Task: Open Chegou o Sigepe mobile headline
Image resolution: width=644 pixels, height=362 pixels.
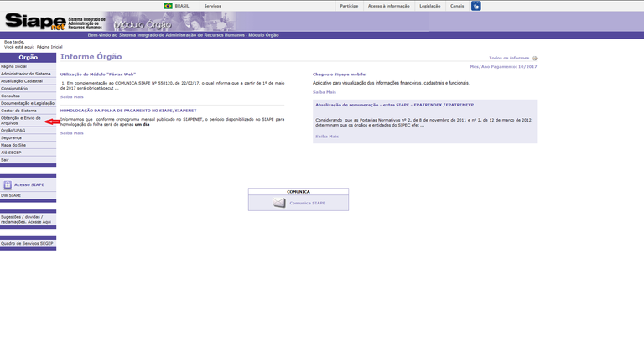Action: 340,75
